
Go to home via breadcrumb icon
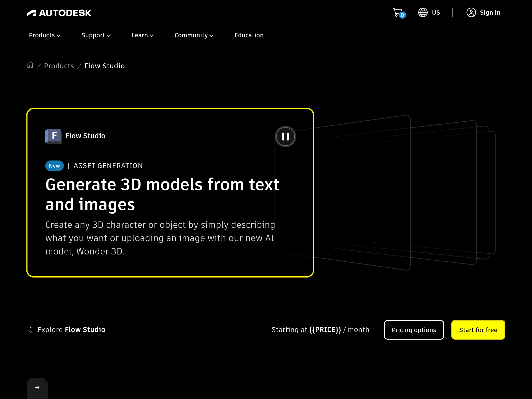pos(30,65)
